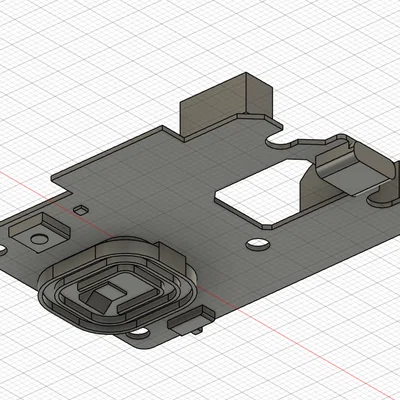400x400 pixels.
Task: Select the circular hole inside the square pocket
Action: tap(39, 239)
